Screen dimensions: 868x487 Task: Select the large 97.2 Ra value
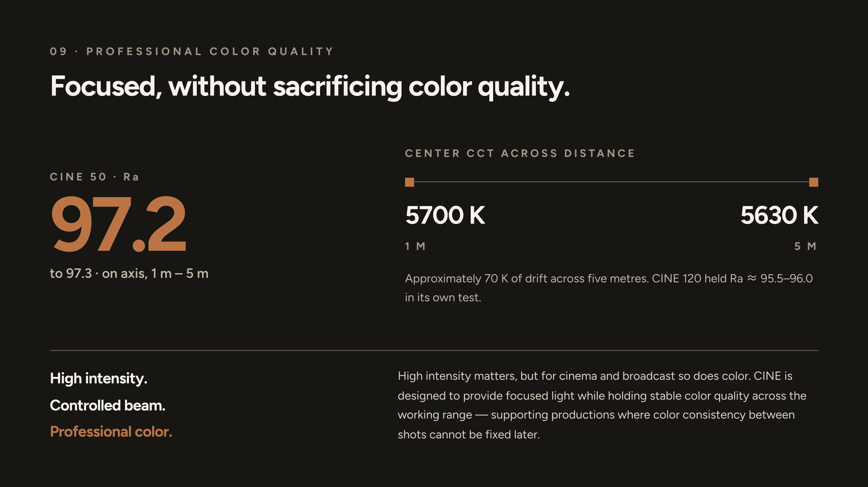(x=118, y=224)
